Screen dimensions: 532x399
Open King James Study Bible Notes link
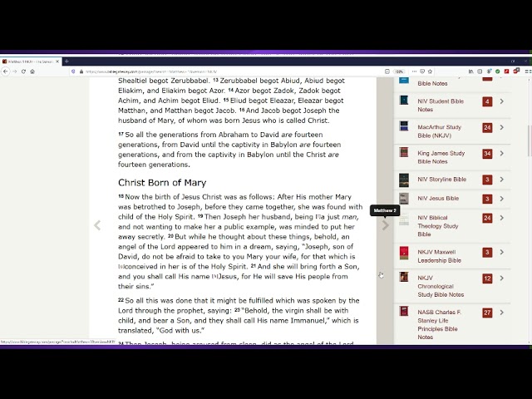(x=441, y=157)
